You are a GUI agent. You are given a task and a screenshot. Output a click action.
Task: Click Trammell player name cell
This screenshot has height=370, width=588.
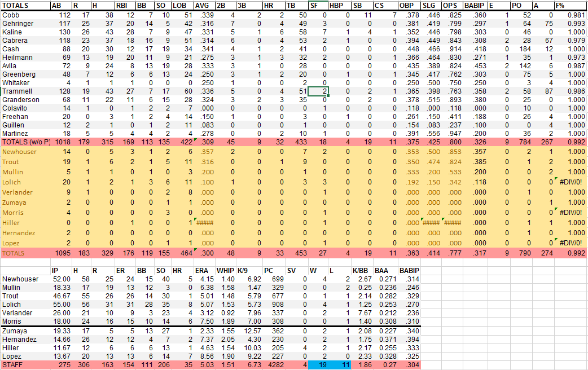[x=25, y=91]
